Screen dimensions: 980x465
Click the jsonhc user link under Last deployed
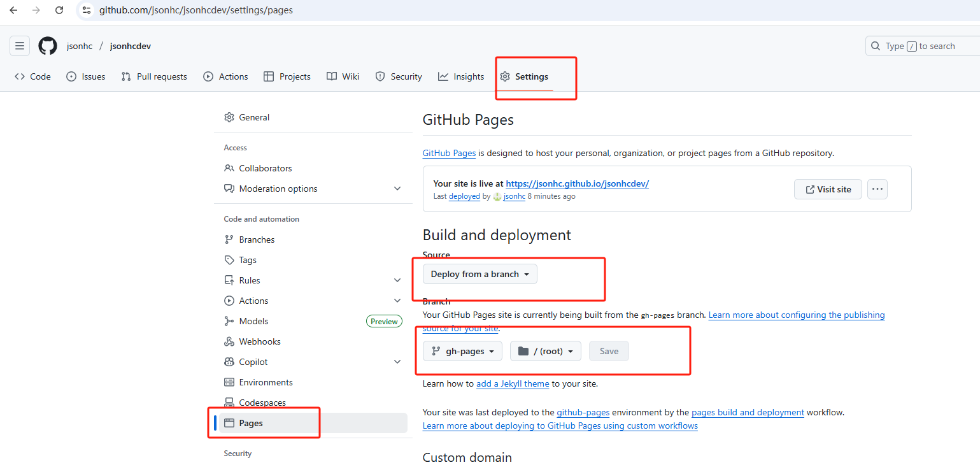[515, 196]
